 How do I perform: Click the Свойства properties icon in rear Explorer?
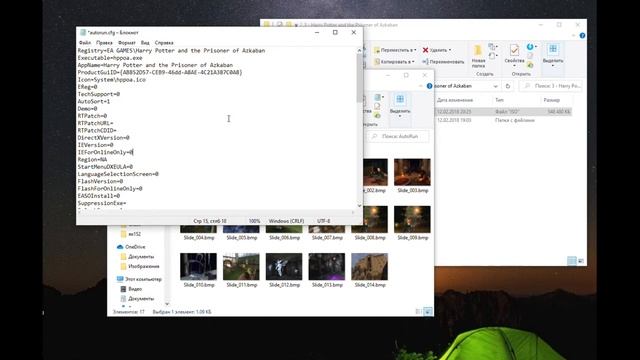(x=514, y=50)
